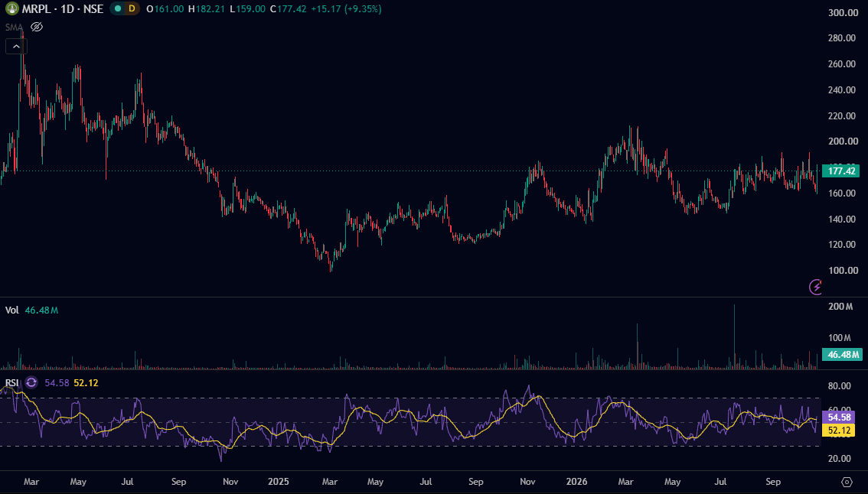868x494 pixels.
Task: Click the close value C177.42 in header
Action: pos(288,9)
